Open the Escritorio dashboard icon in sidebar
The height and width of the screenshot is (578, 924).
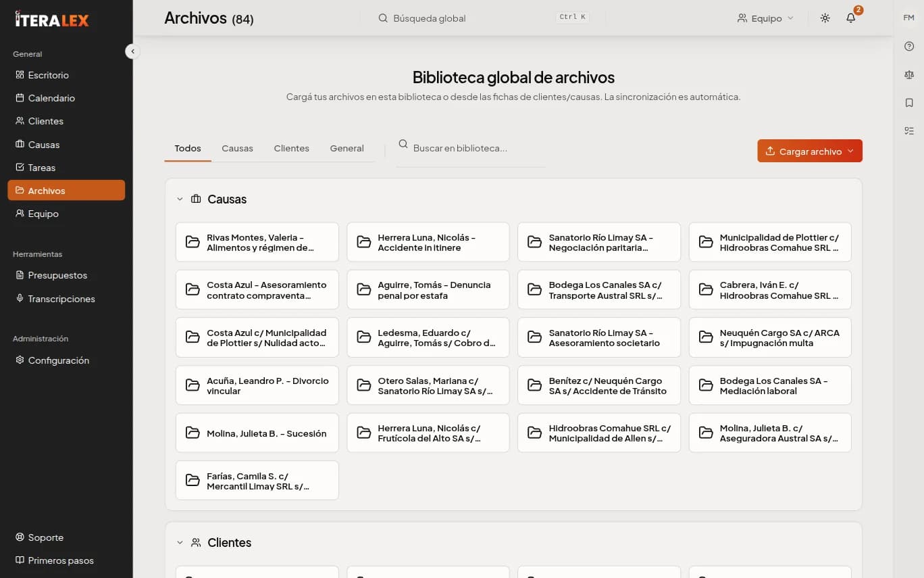tap(20, 75)
